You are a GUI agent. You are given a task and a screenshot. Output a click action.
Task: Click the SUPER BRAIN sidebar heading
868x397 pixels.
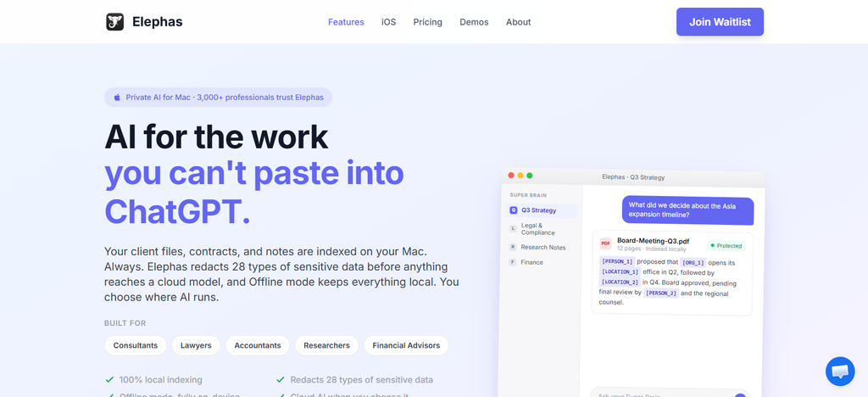[x=528, y=195]
